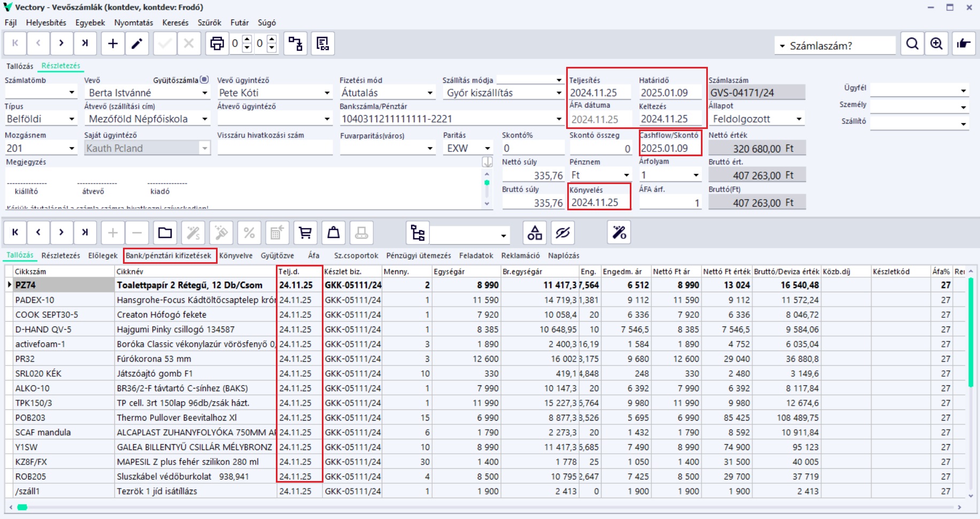
Task: Click the pencil edit record icon
Action: 137,43
